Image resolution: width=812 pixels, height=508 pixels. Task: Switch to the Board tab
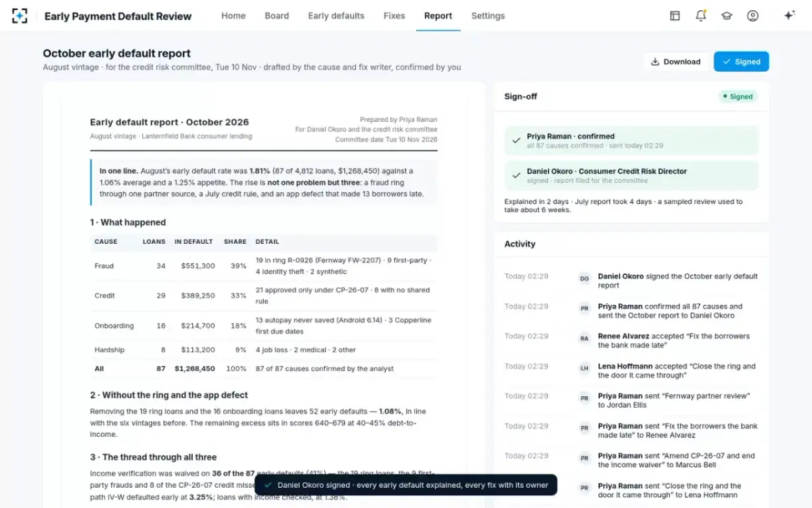click(x=277, y=16)
